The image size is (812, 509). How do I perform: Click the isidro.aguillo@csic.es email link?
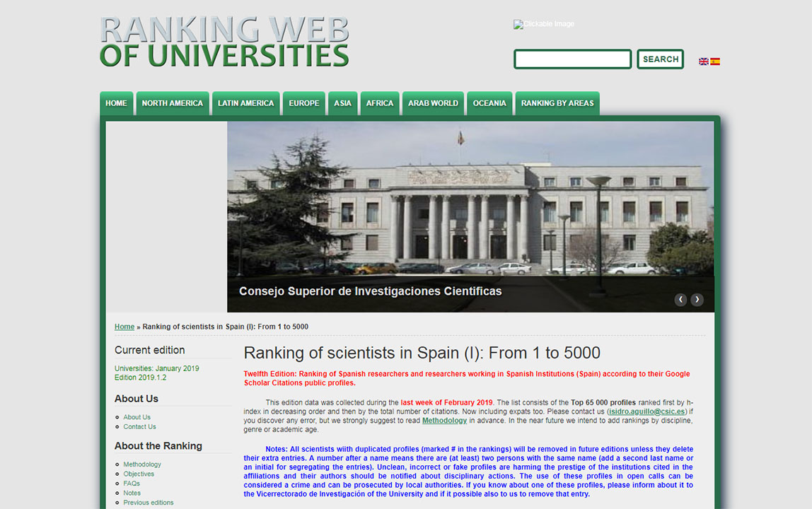pyautogui.click(x=646, y=411)
